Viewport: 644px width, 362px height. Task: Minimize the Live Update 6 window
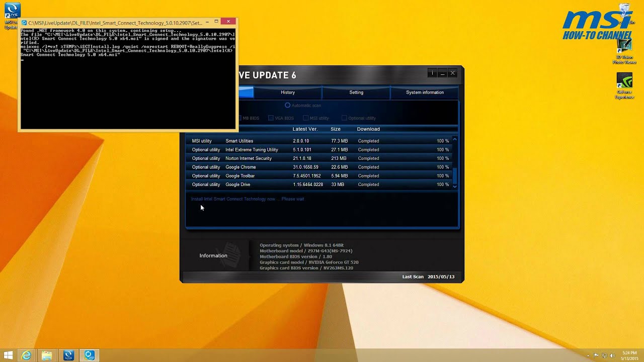click(442, 73)
